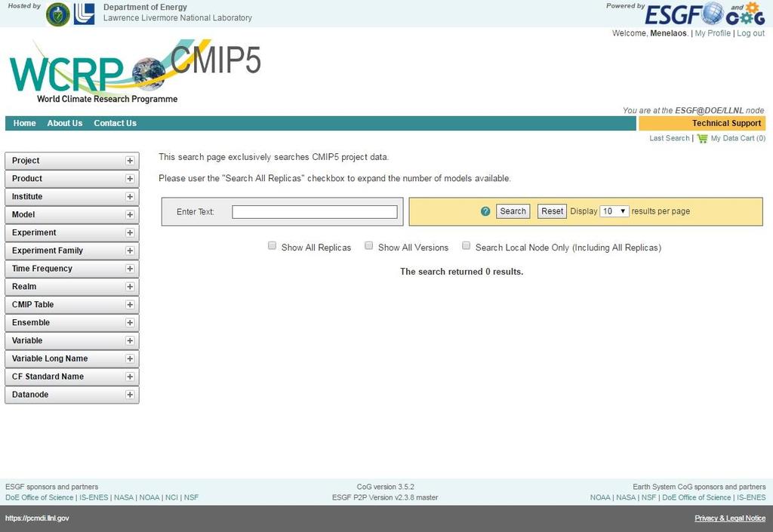Click the Datanode facet label
The image size is (773, 532).
point(30,395)
